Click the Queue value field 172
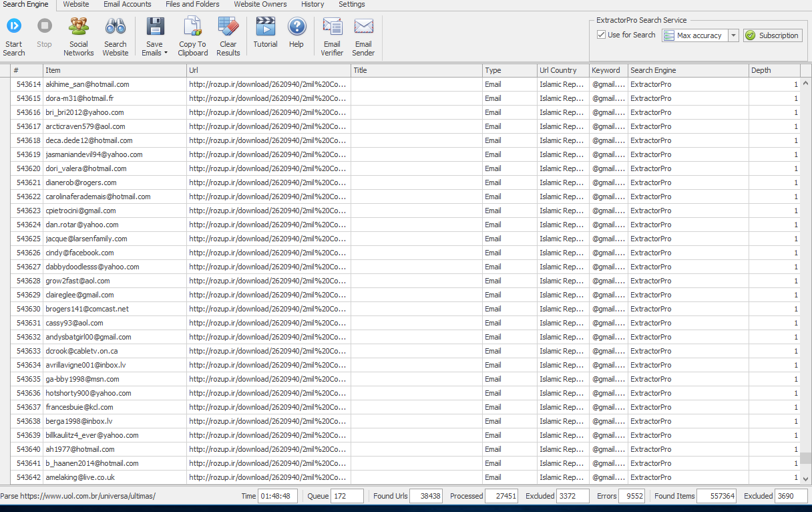Image resolution: width=812 pixels, height=512 pixels. 347,496
